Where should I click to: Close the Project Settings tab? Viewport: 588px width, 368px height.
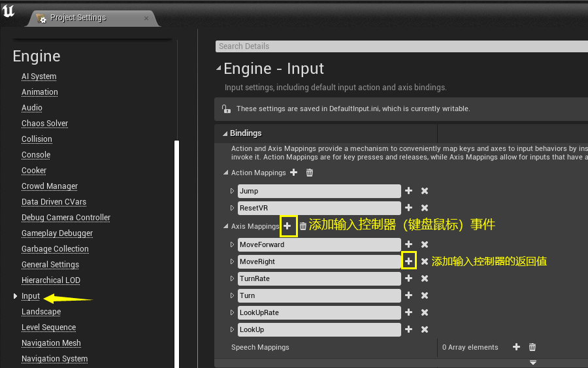[146, 18]
